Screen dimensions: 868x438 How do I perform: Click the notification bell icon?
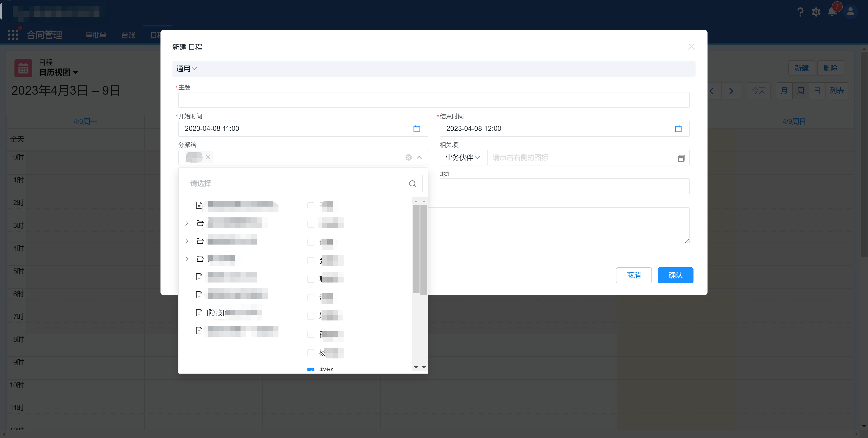tap(832, 12)
